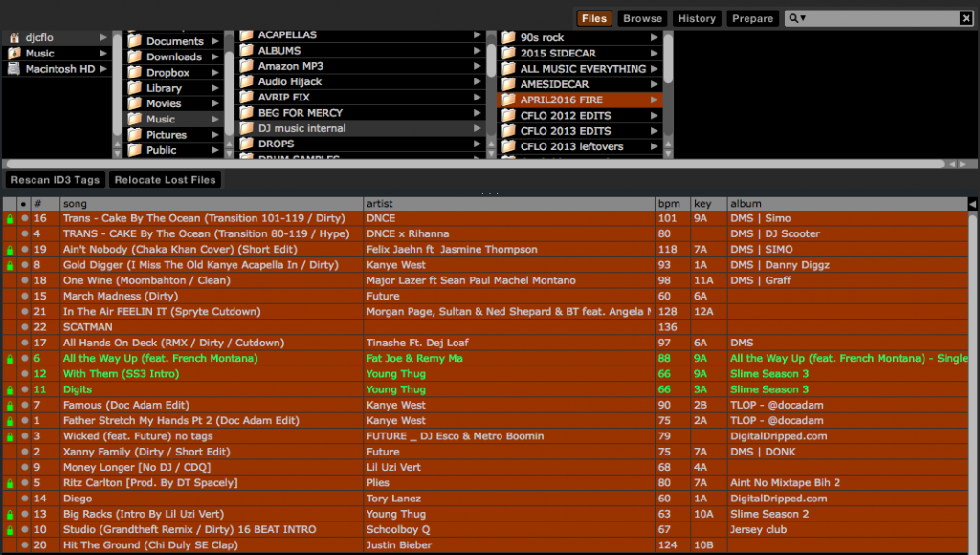980x555 pixels.
Task: Open the History tab
Action: [x=697, y=19]
